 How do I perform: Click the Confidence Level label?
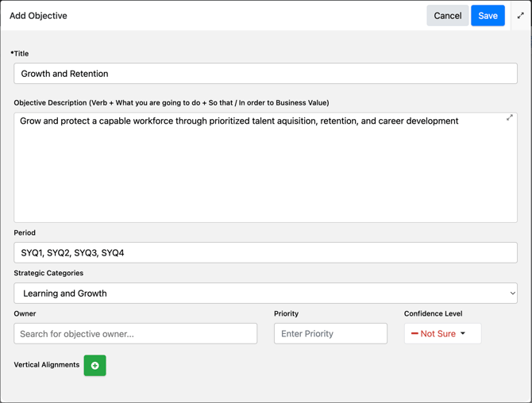[433, 314]
